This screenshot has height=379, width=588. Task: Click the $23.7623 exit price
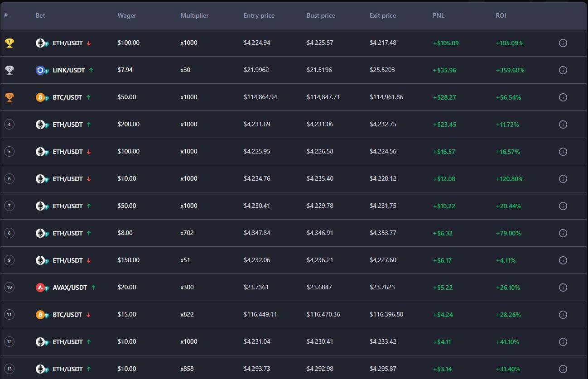click(382, 287)
